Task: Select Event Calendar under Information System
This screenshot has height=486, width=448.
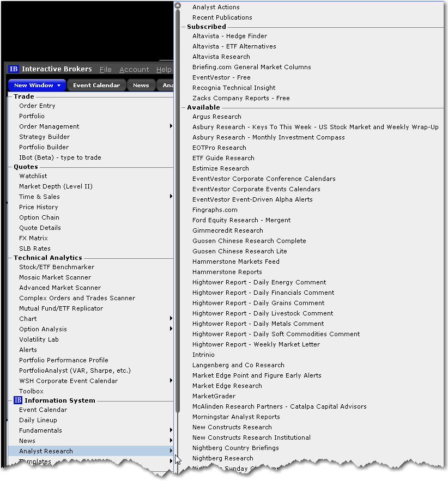Action: tap(43, 410)
